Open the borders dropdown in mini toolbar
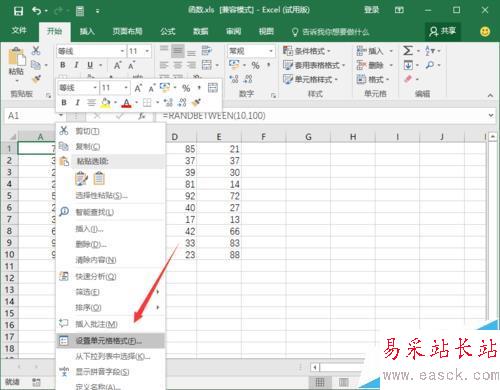The width and height of the screenshot is (500, 390). [x=157, y=103]
